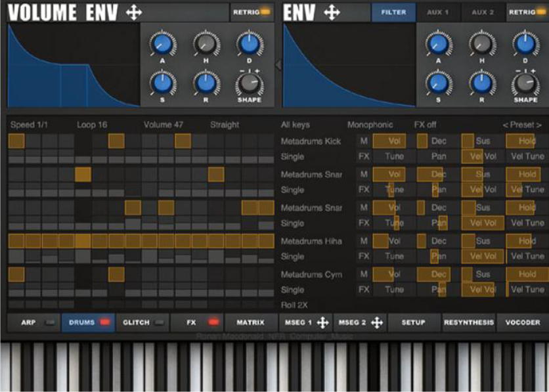Screen dimensions: 549x392
Task: Click the move icon beside Env title
Action: pos(332,12)
